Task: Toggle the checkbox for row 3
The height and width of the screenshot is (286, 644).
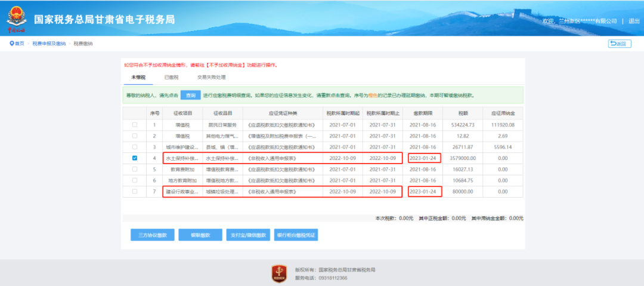Action: (135, 147)
